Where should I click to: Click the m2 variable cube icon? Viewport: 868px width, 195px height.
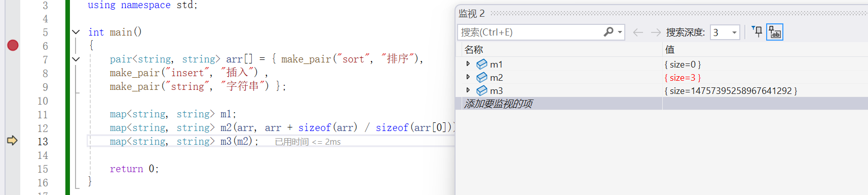[x=482, y=77]
